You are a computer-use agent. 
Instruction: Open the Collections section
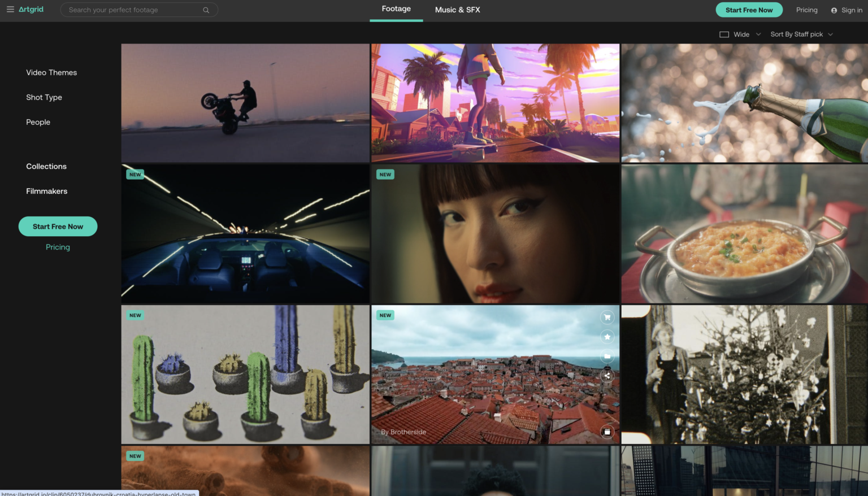(x=46, y=166)
